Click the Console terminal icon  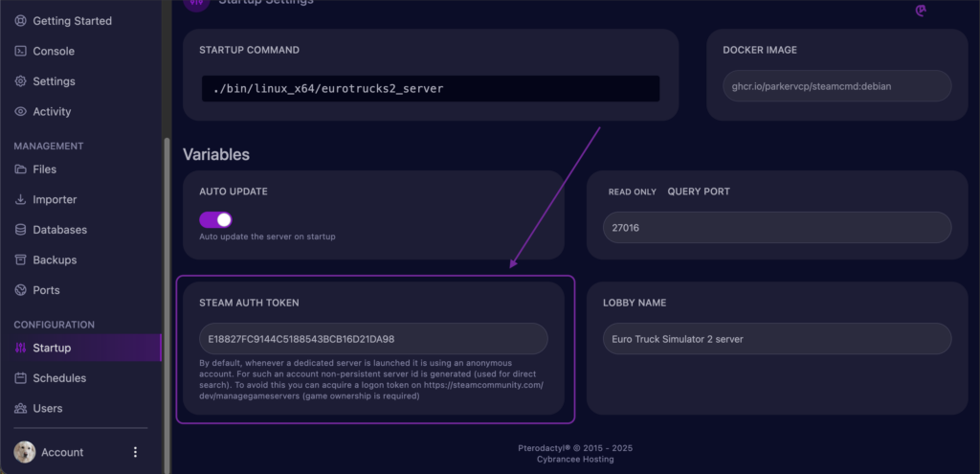coord(21,52)
